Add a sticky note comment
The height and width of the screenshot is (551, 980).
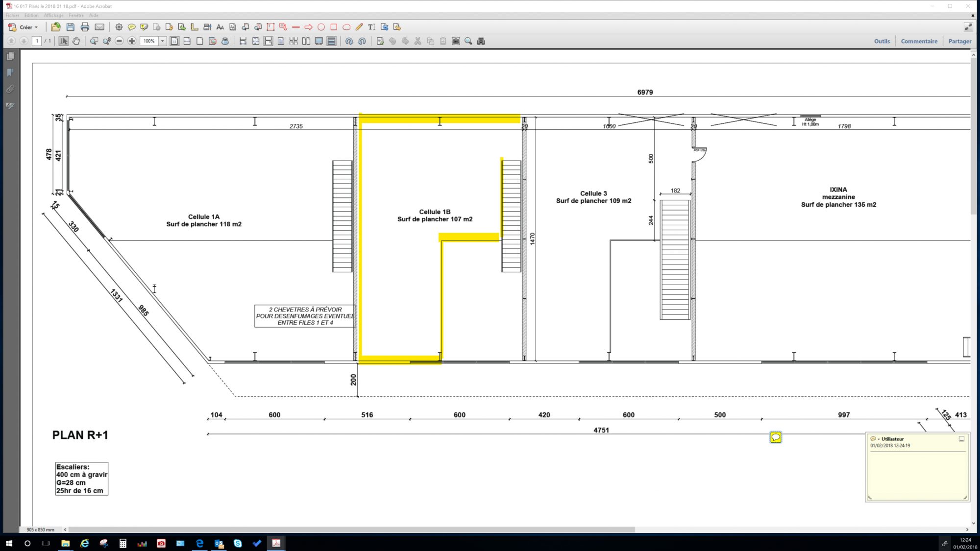tap(131, 27)
